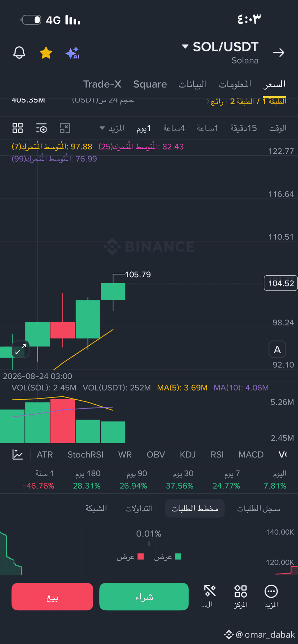Toggle the yellow favorite star
Image resolution: width=298 pixels, height=644 pixels.
coord(46,53)
